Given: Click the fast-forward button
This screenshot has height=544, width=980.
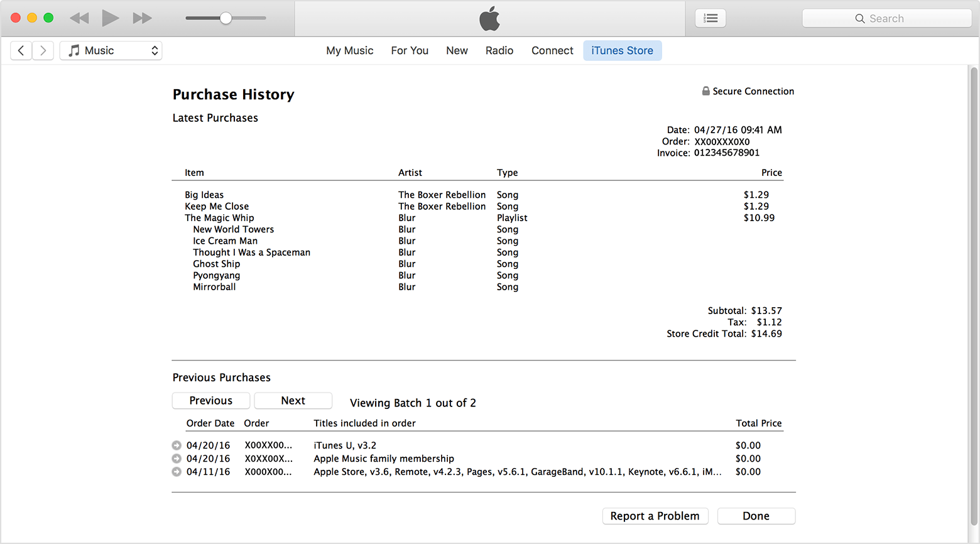Looking at the screenshot, I should pos(142,18).
